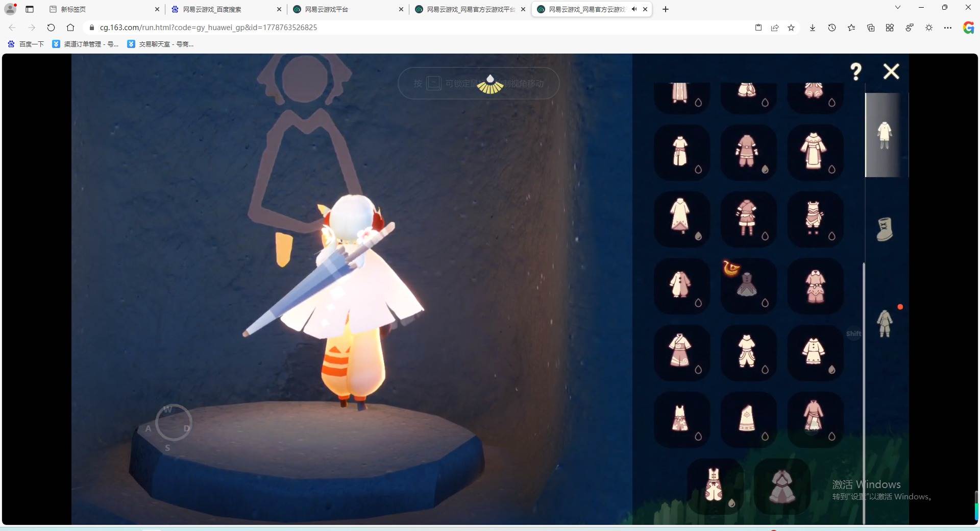Select the white top with floral skirt
Image resolution: width=980 pixels, height=531 pixels.
tap(682, 420)
